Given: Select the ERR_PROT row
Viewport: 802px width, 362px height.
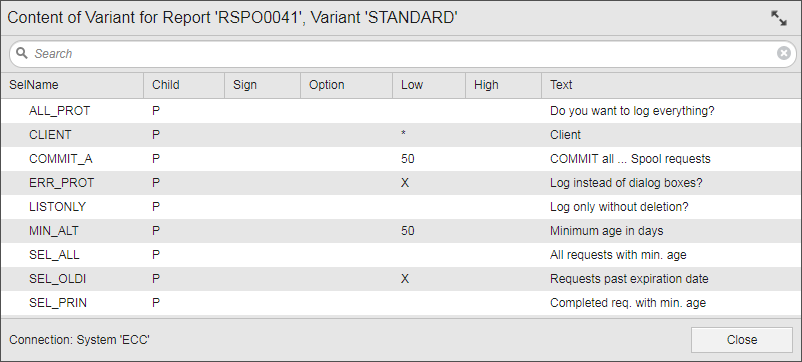Looking at the screenshot, I should point(401,183).
